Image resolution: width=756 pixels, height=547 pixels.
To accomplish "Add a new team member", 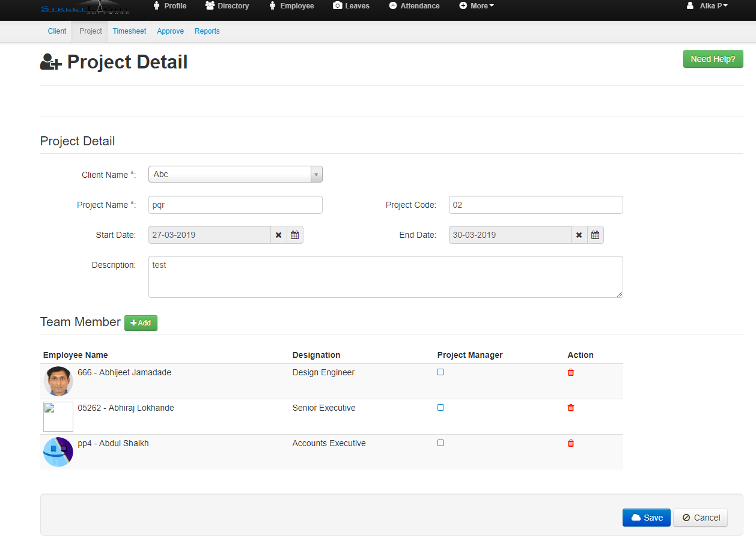I will pos(141,323).
